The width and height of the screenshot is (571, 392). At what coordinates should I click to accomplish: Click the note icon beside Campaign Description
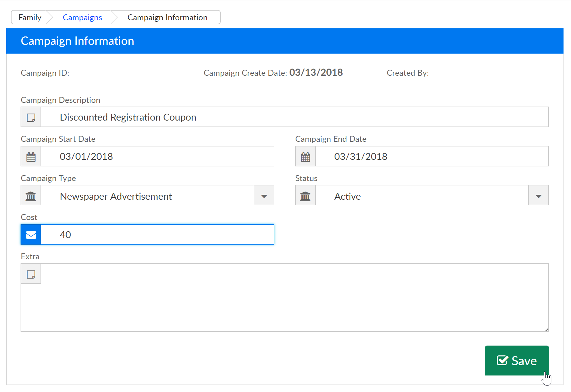[31, 117]
